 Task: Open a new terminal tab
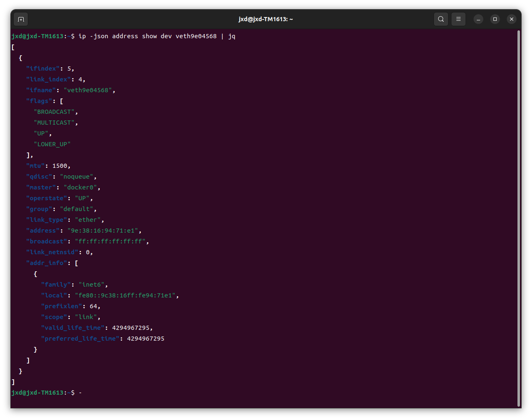tap(21, 19)
